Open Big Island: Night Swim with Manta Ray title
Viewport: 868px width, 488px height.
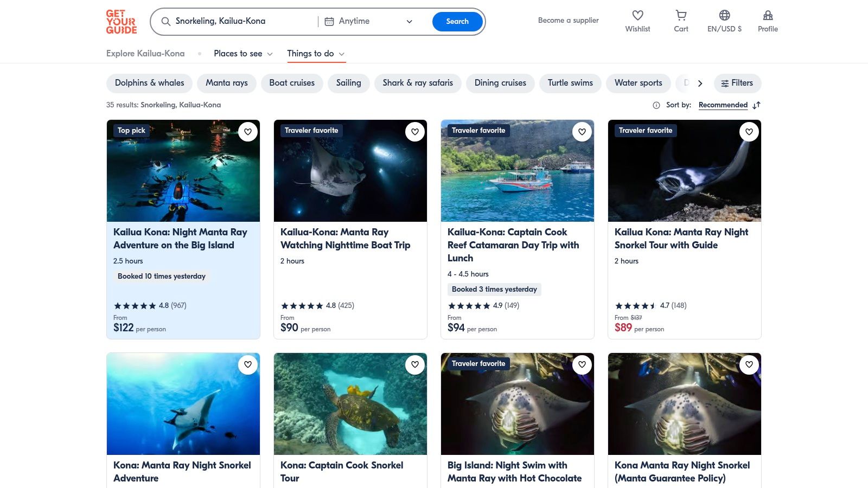pyautogui.click(x=514, y=472)
